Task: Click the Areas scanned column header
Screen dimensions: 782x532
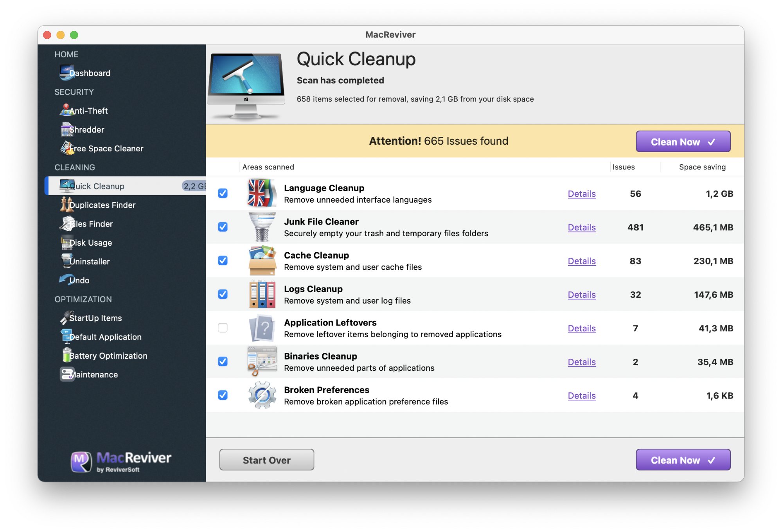Action: (268, 167)
